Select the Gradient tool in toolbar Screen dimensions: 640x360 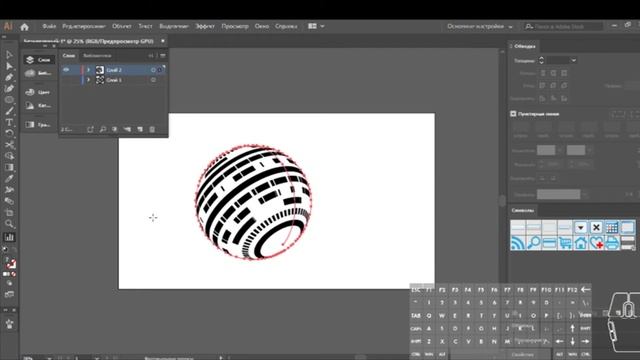(9, 167)
